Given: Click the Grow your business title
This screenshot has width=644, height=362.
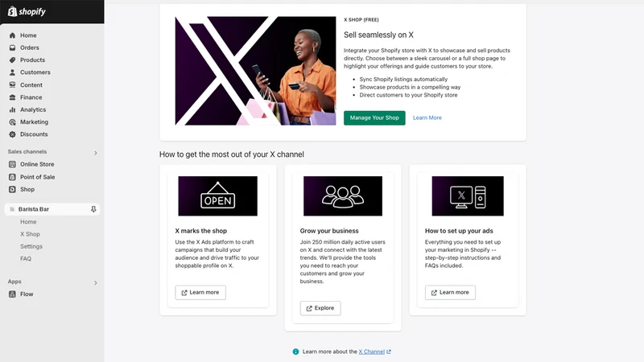Looking at the screenshot, I should tap(329, 231).
